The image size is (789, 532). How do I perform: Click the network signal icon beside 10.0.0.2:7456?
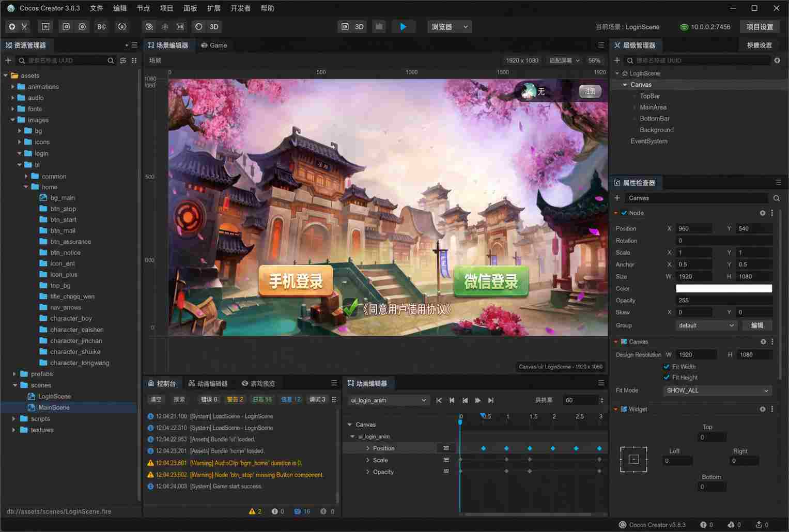[684, 27]
